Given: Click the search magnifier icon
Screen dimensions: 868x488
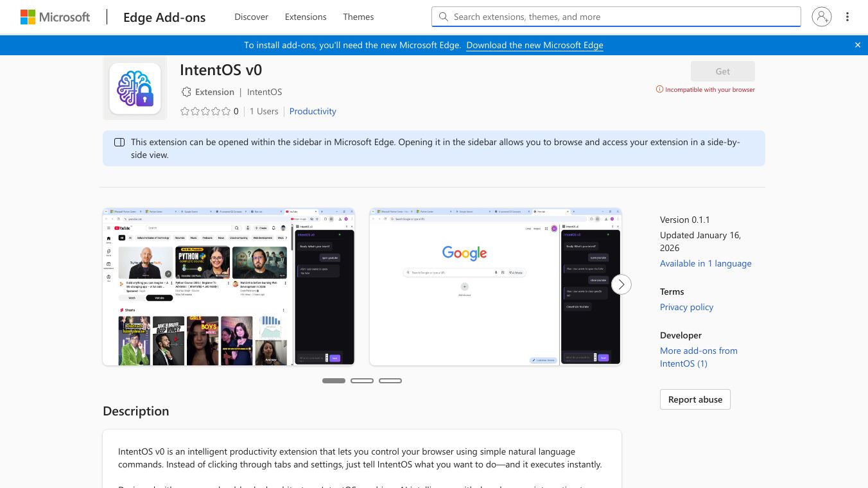Looking at the screenshot, I should coord(443,17).
